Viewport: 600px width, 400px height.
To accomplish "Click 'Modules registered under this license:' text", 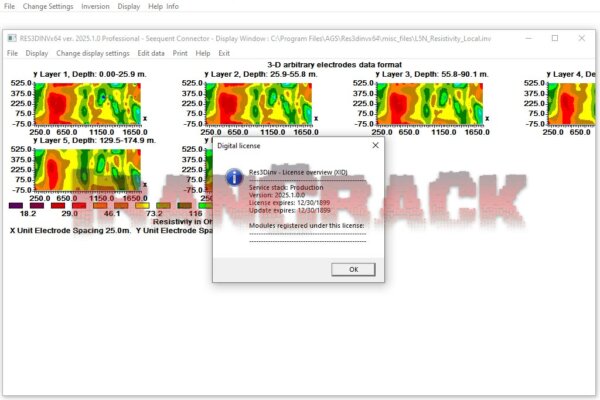I will click(x=307, y=225).
